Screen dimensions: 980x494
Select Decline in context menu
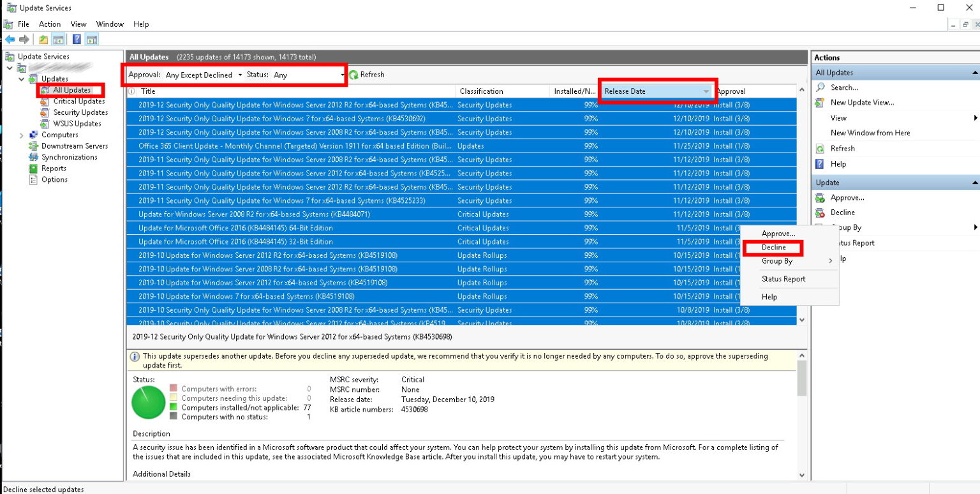773,248
